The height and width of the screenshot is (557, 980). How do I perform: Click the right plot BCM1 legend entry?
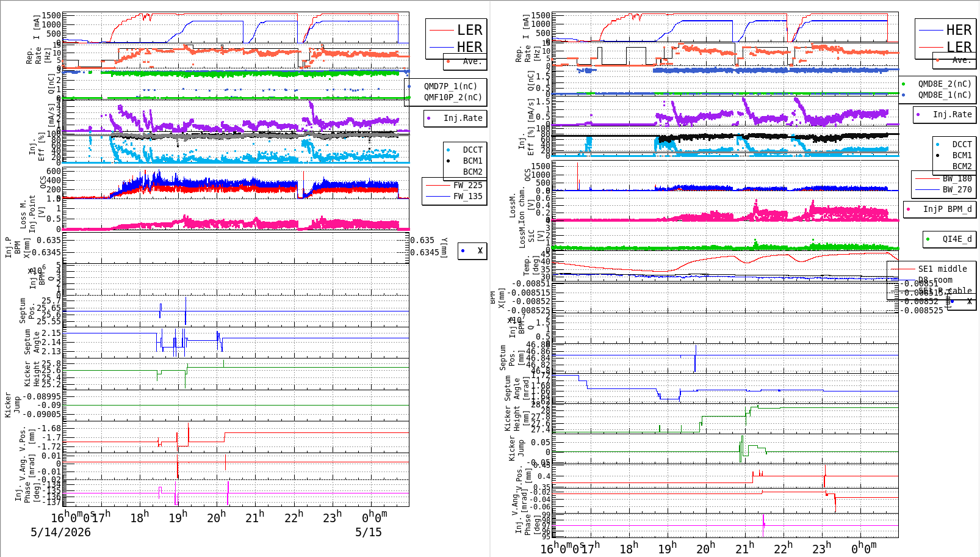pyautogui.click(x=962, y=156)
